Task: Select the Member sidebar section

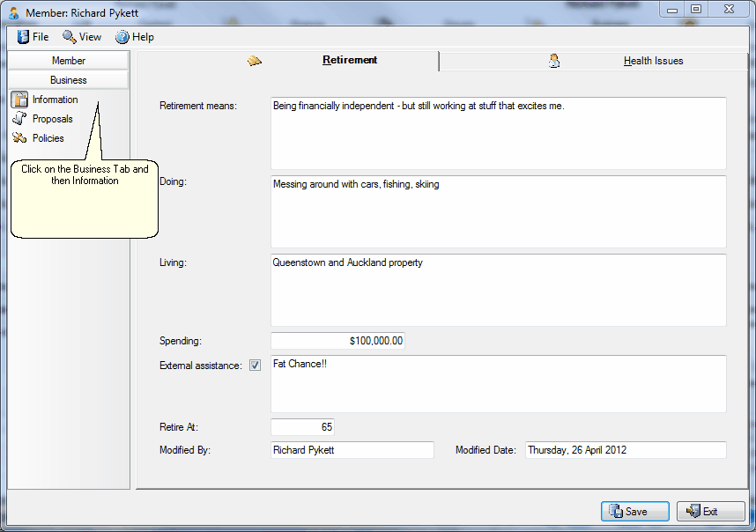Action: point(69,61)
